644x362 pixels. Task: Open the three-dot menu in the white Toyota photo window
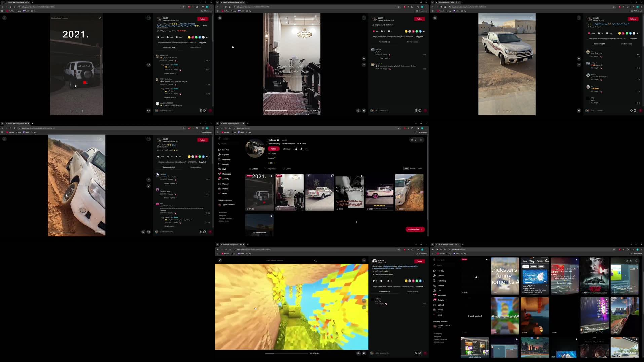pyautogui.click(x=579, y=18)
